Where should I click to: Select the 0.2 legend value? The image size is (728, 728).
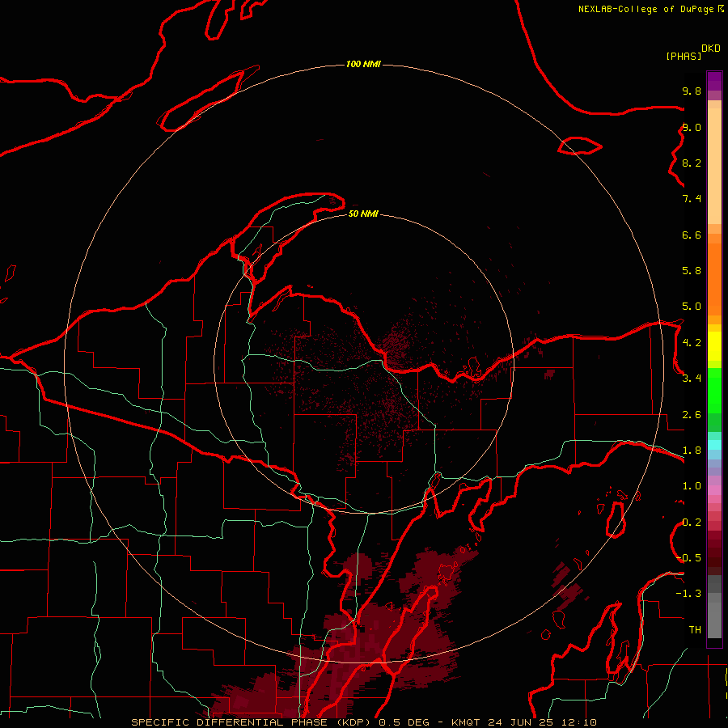point(692,523)
